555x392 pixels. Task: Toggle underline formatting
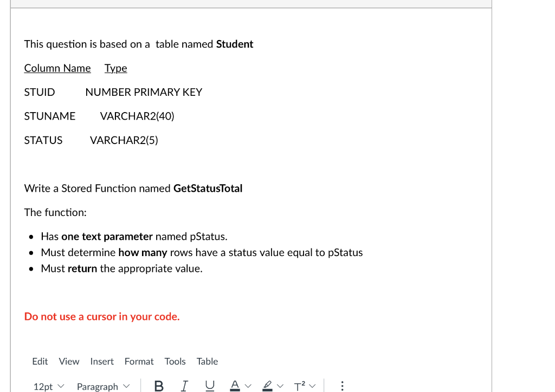[x=210, y=386]
